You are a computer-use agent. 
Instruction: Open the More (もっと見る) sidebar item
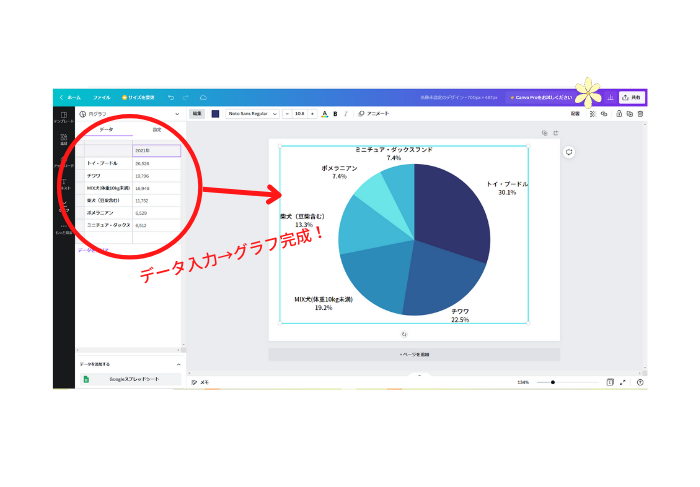coord(64,229)
